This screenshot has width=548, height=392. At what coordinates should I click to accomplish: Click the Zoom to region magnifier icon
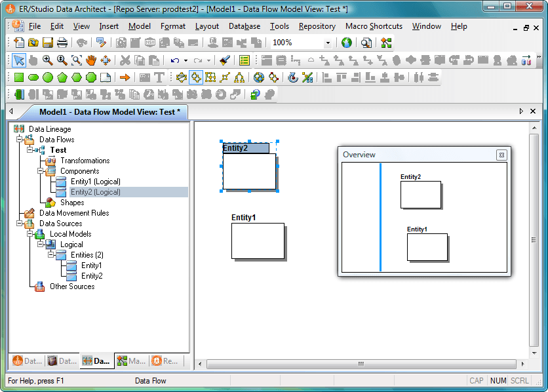[x=76, y=60]
